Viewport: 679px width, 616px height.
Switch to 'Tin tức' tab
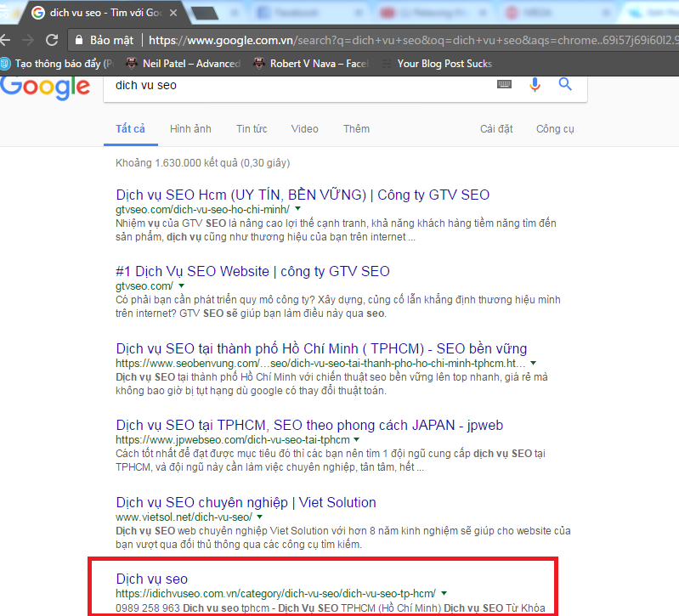[x=252, y=129]
